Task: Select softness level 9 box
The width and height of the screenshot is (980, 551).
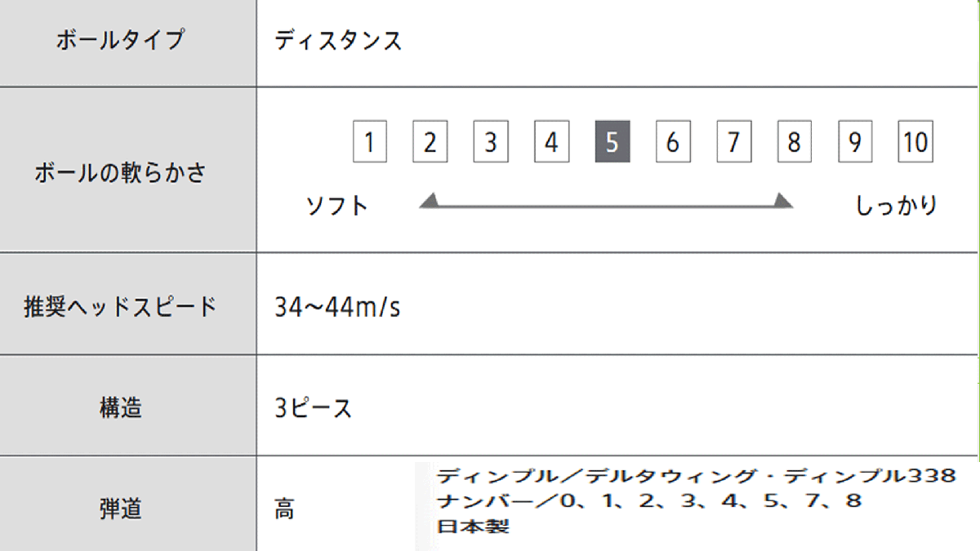Action: 855,143
